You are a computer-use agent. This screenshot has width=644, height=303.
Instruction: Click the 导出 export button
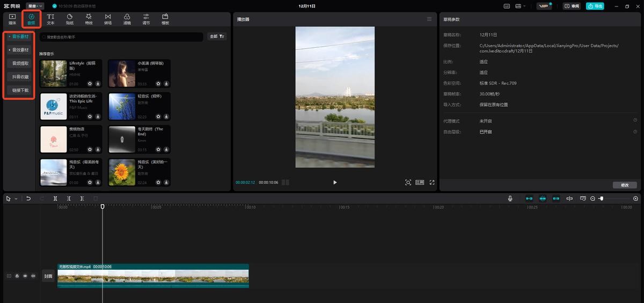[595, 6]
